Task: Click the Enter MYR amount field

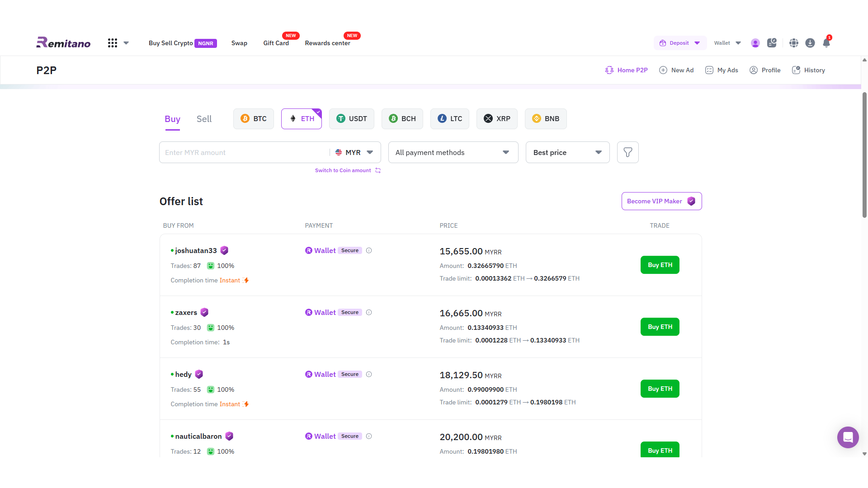Action: (244, 152)
